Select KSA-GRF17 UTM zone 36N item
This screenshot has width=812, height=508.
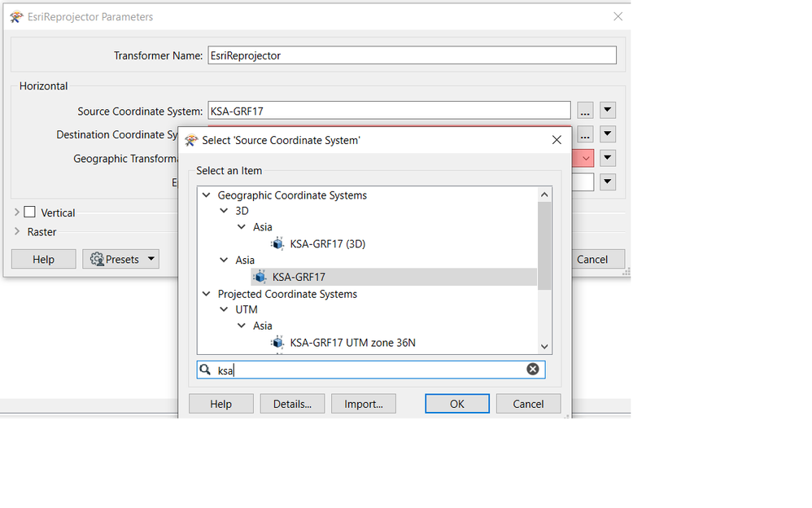[x=352, y=343]
